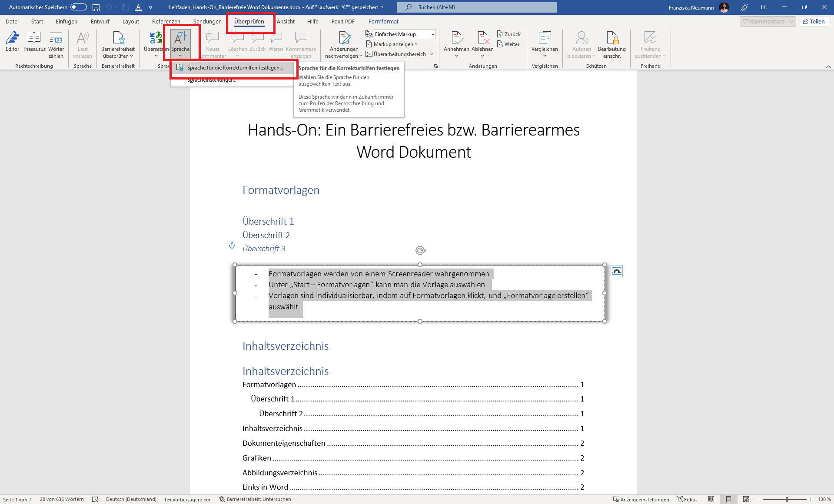Screen dimensions: 834x504
Task: Adjust the zoom slider handle
Action: point(787,499)
